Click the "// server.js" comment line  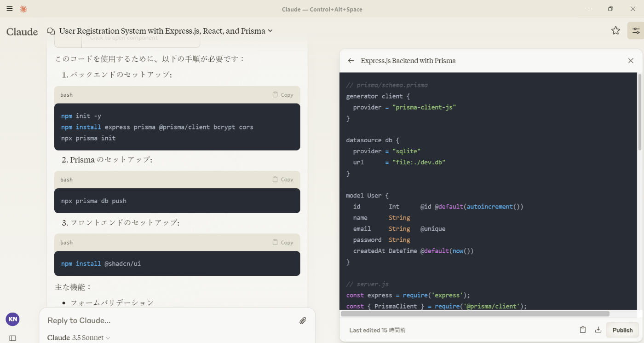click(367, 284)
